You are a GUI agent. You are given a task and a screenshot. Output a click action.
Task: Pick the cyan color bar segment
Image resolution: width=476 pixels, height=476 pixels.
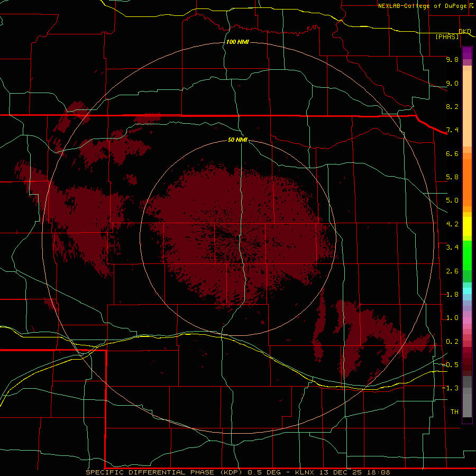(x=467, y=291)
